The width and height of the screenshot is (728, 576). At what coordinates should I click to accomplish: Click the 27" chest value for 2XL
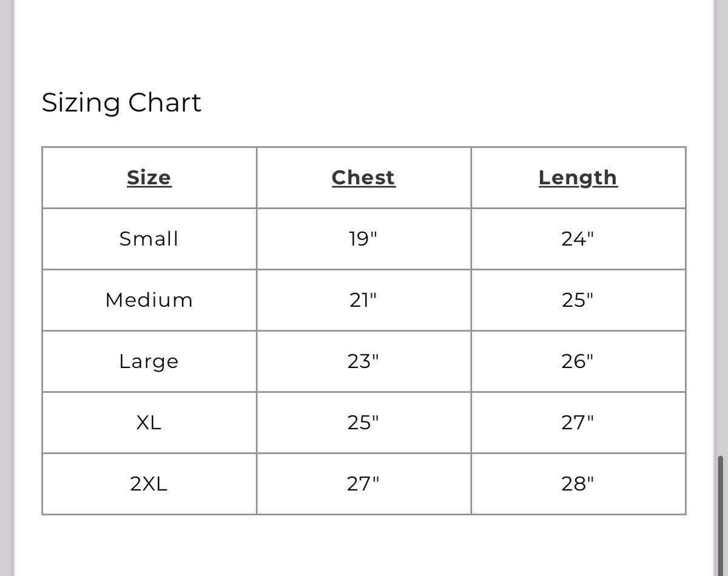point(363,484)
